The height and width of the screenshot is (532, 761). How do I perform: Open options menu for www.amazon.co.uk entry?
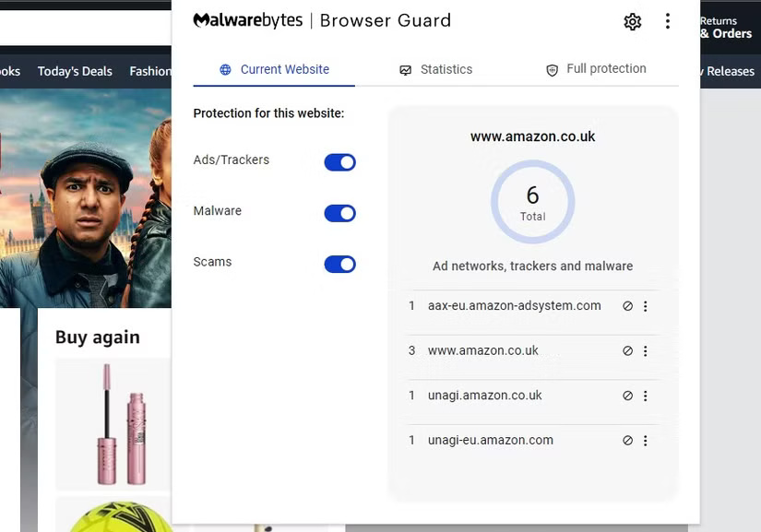(x=646, y=350)
